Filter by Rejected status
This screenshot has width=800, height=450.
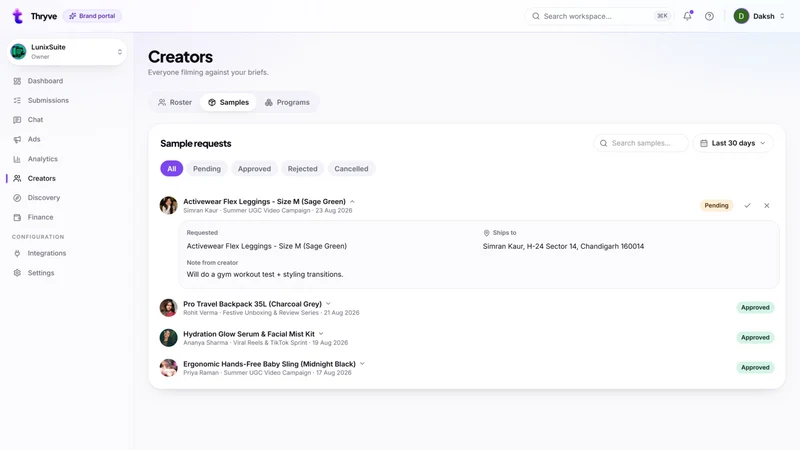(x=303, y=169)
